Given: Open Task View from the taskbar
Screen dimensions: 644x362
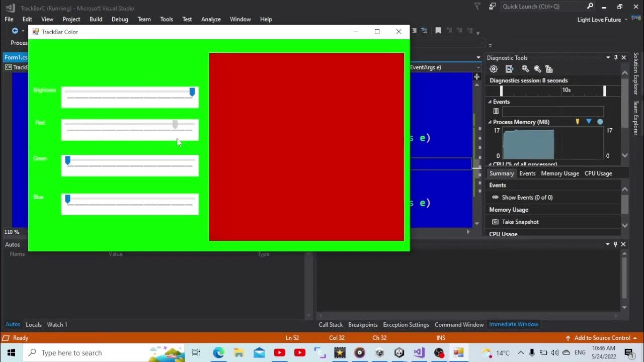Looking at the screenshot, I should click(196, 352).
